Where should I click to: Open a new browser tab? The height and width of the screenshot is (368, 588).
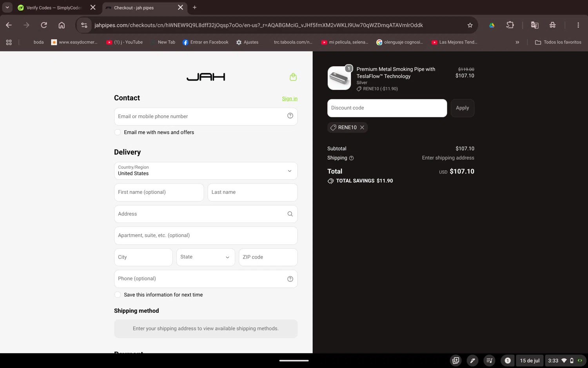[194, 7]
